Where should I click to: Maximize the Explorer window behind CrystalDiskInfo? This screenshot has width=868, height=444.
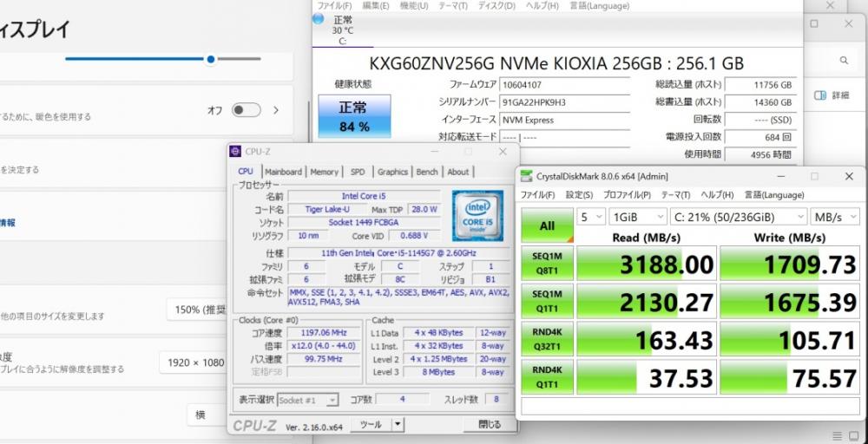tap(814, 23)
